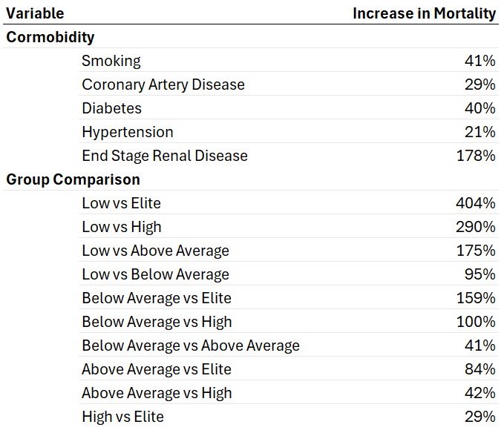This screenshot has height=433, width=504.
Task: Select the Smoking row label
Action: coord(111,61)
